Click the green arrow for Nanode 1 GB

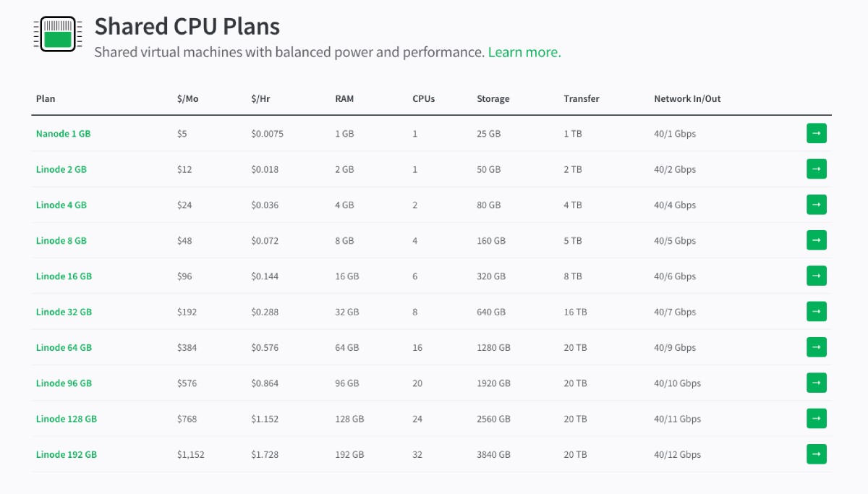(816, 133)
